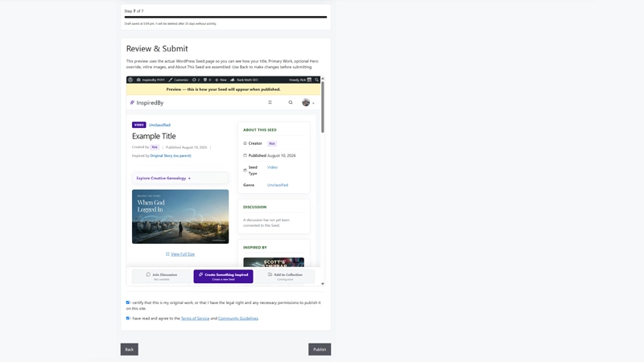Open the New menu in admin bar
The width and height of the screenshot is (644, 362).
(x=221, y=80)
